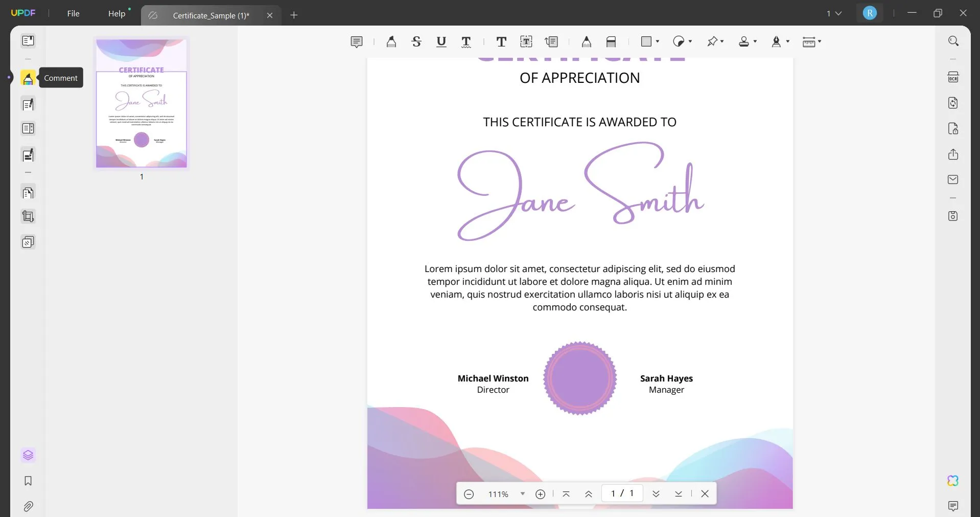Click the page number input field
Image resolution: width=980 pixels, height=517 pixels.
(x=622, y=493)
